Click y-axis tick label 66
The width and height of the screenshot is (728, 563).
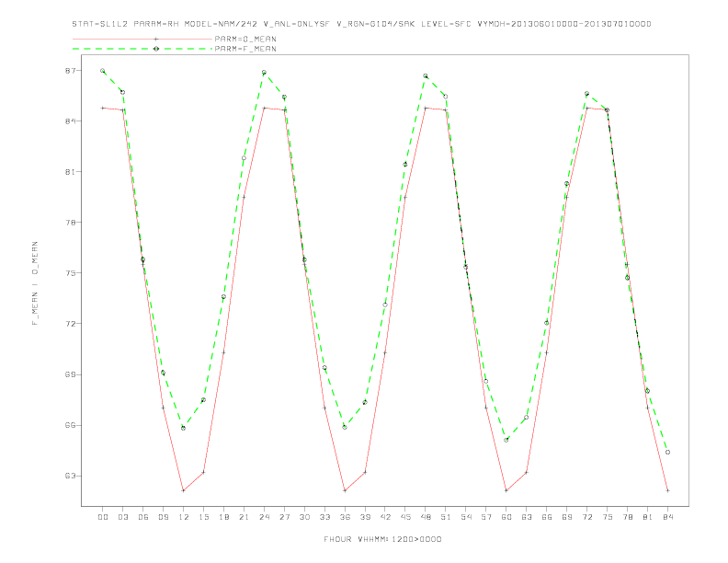pos(70,425)
